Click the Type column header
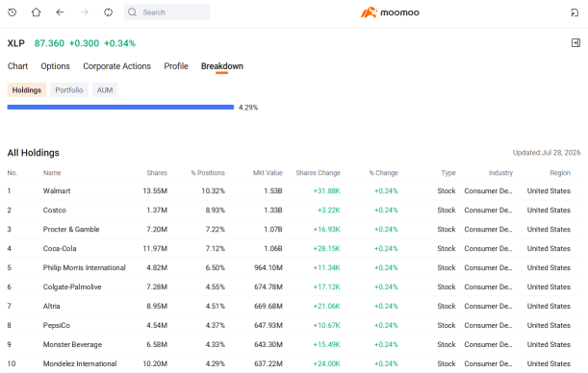The image size is (588, 373). point(448,173)
